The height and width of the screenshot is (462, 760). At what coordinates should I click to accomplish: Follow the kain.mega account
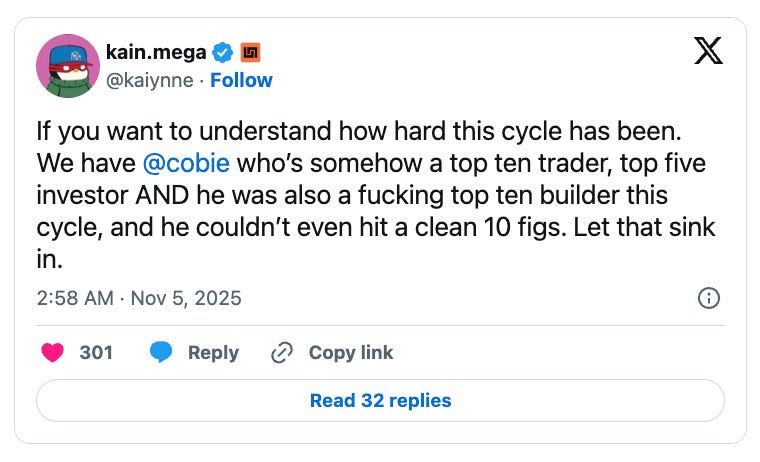tap(241, 80)
